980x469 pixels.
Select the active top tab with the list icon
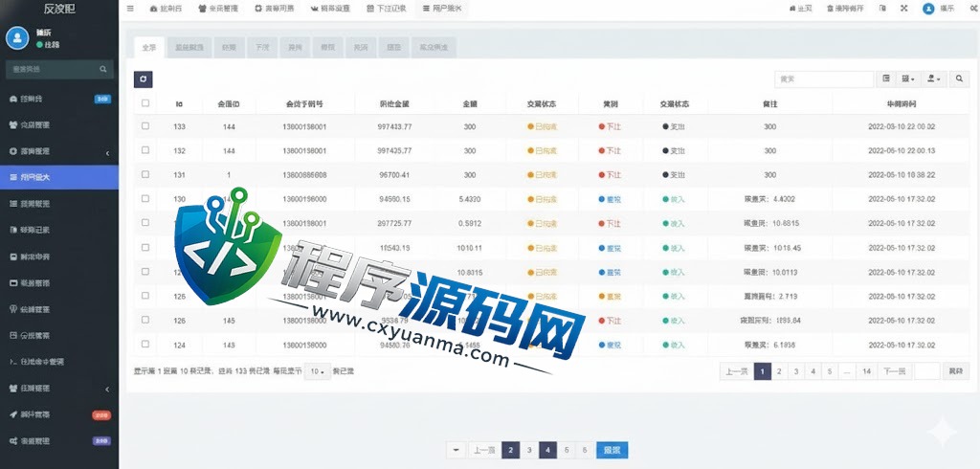tap(442, 9)
